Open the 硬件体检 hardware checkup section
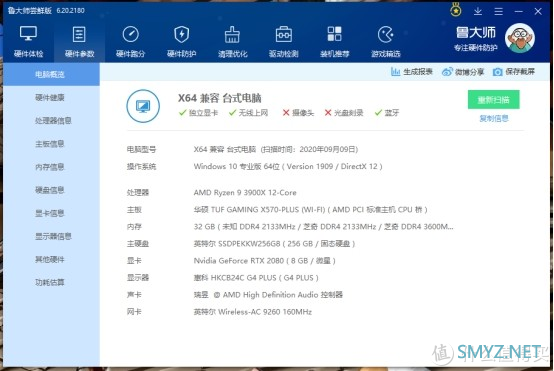The width and height of the screenshot is (554, 371). pos(28,42)
